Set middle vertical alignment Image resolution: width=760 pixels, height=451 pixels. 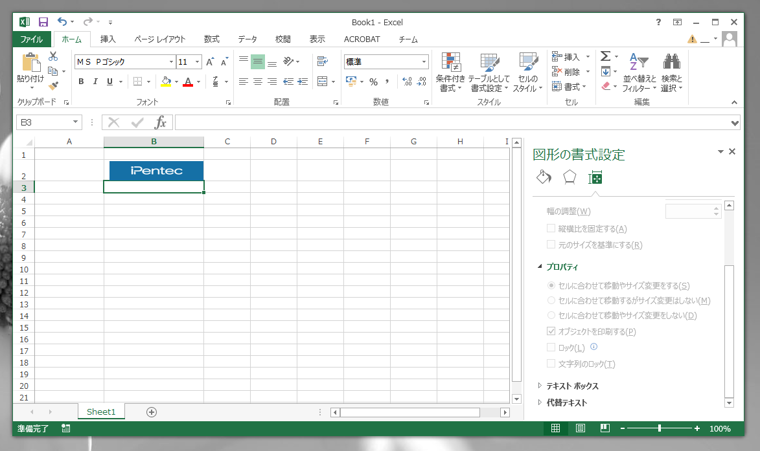pos(258,62)
